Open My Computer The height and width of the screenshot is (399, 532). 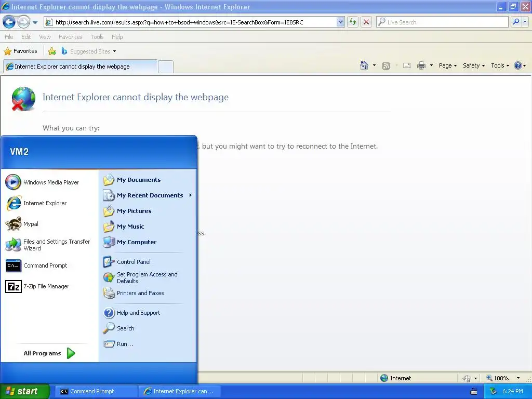148,242
